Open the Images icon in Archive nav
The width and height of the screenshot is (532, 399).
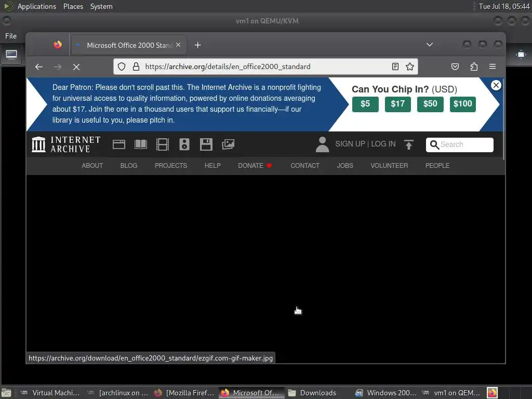coord(228,144)
